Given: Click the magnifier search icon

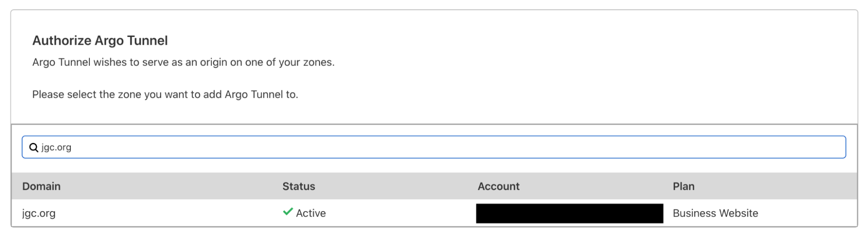Looking at the screenshot, I should tap(33, 147).
